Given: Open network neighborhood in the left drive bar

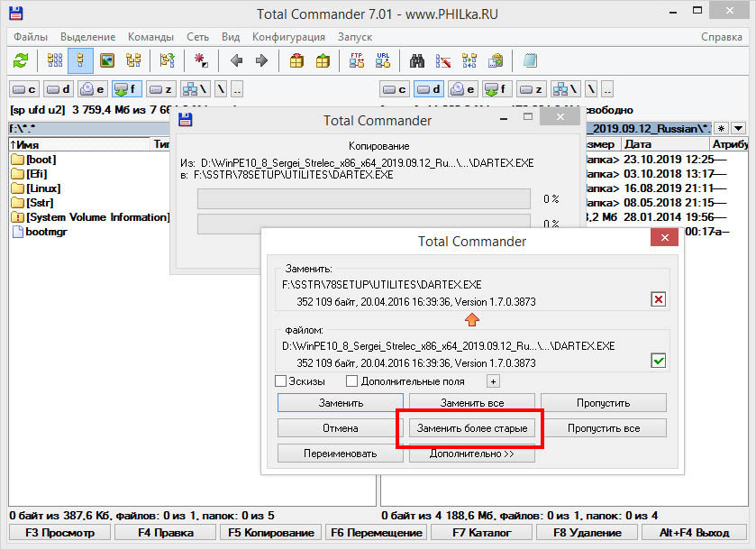Looking at the screenshot, I should 196,89.
